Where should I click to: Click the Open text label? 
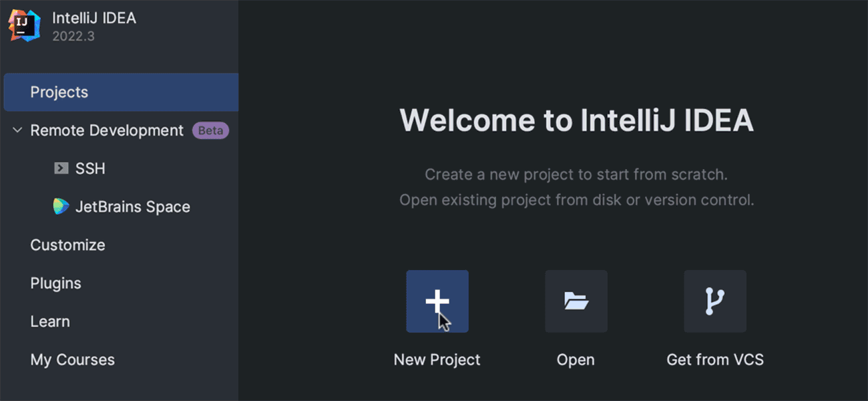pos(576,360)
